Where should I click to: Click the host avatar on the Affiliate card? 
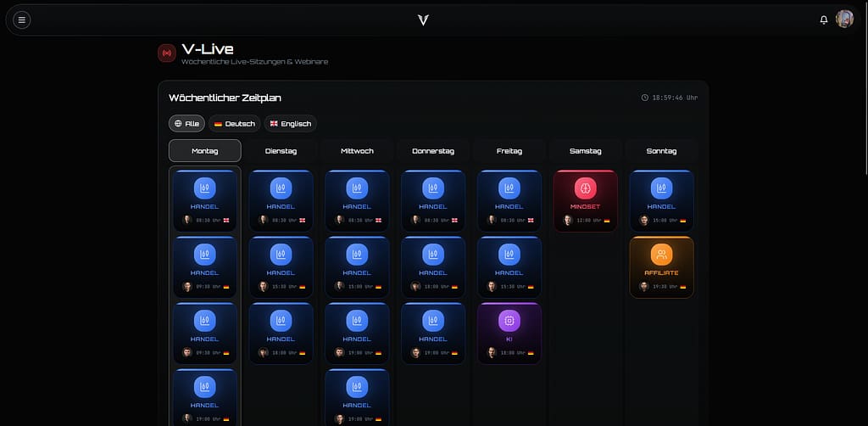644,286
